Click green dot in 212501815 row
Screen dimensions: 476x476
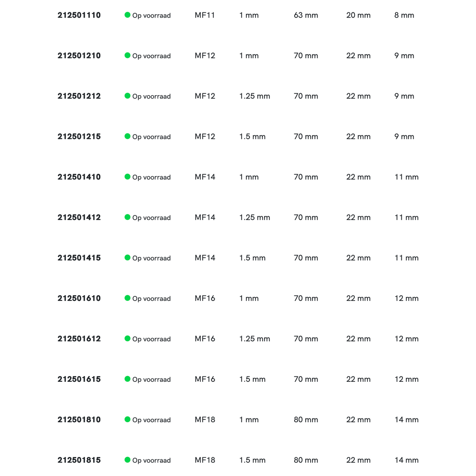pyautogui.click(x=128, y=460)
